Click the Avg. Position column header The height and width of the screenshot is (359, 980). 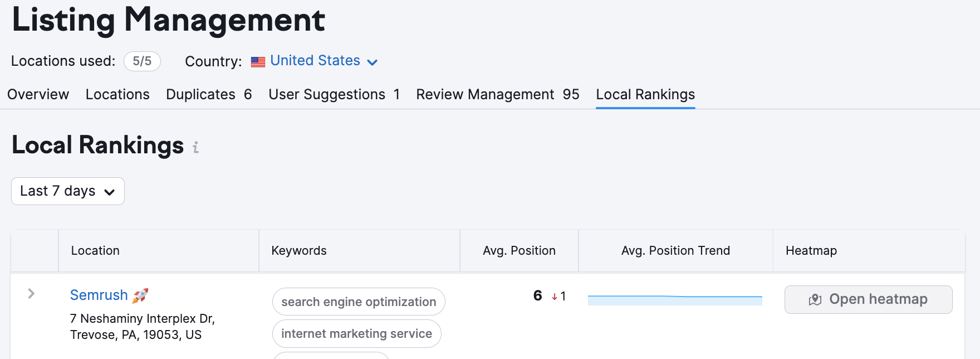(x=519, y=251)
